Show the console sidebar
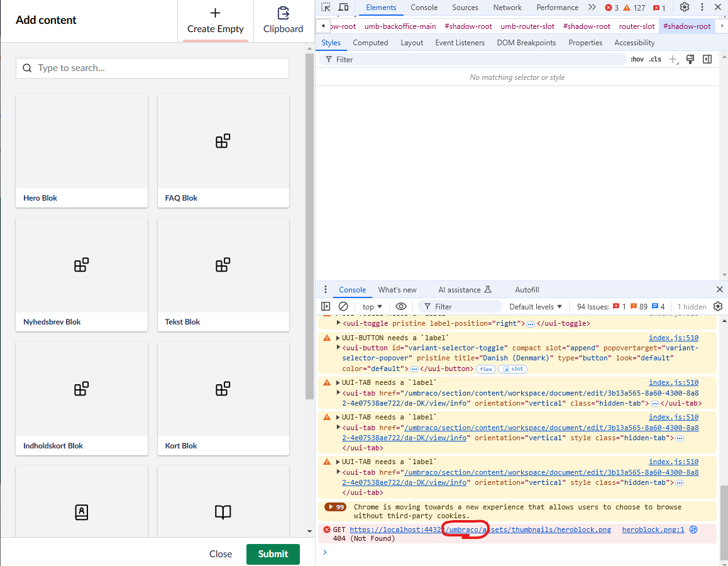Image resolution: width=728 pixels, height=566 pixels. coord(325,306)
